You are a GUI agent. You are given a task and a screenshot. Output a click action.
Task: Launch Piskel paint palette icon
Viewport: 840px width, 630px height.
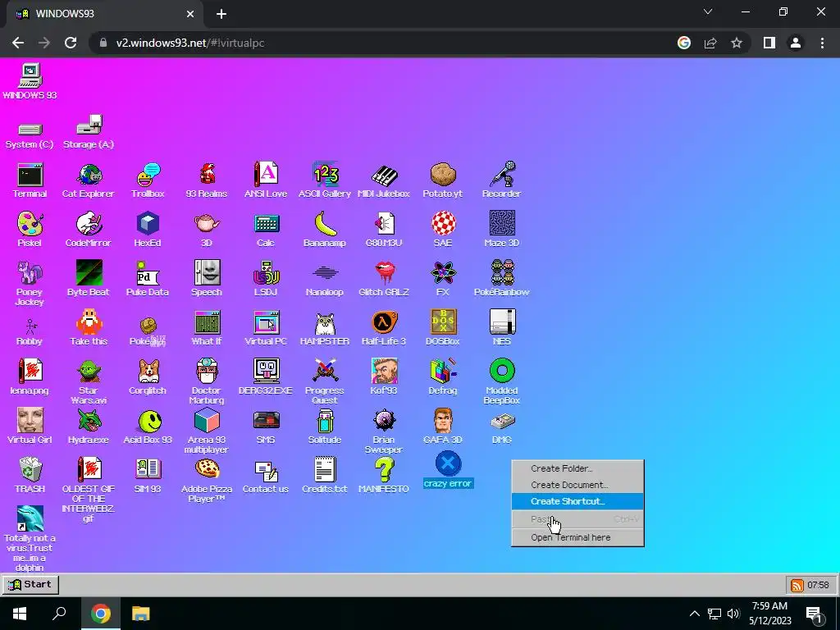click(x=30, y=230)
